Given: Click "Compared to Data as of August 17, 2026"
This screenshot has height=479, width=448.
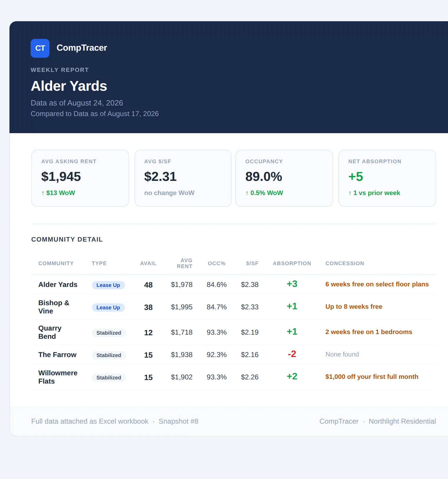Looking at the screenshot, I should (x=95, y=114).
